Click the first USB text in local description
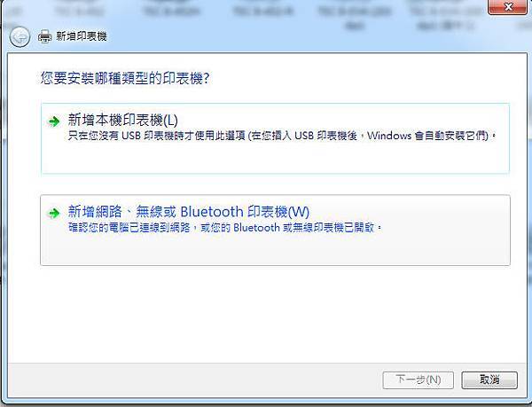 [131, 136]
